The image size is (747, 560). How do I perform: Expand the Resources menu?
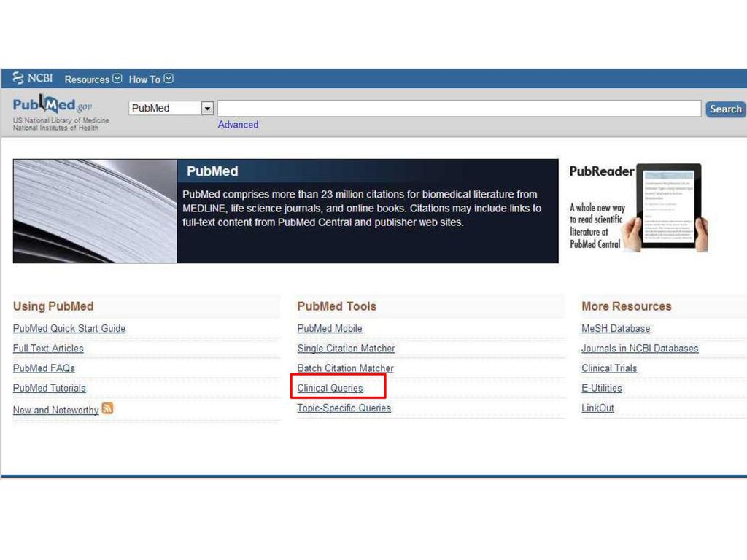(93, 79)
